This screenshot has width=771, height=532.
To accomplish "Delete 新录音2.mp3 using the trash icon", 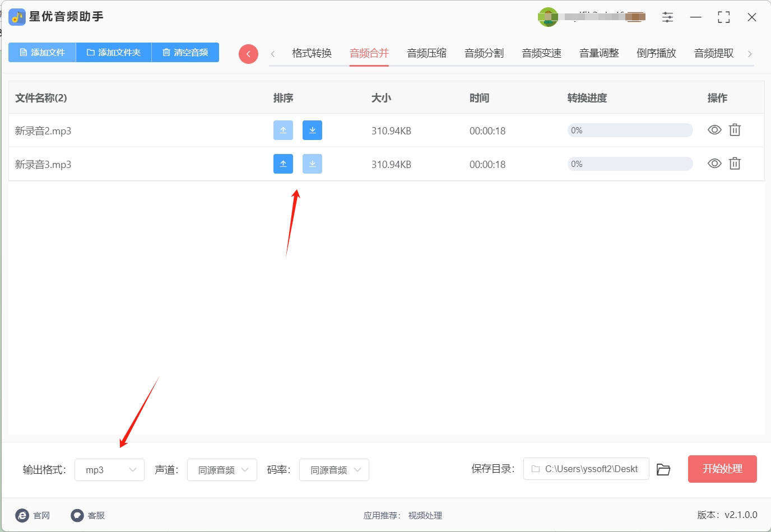I will click(x=735, y=130).
